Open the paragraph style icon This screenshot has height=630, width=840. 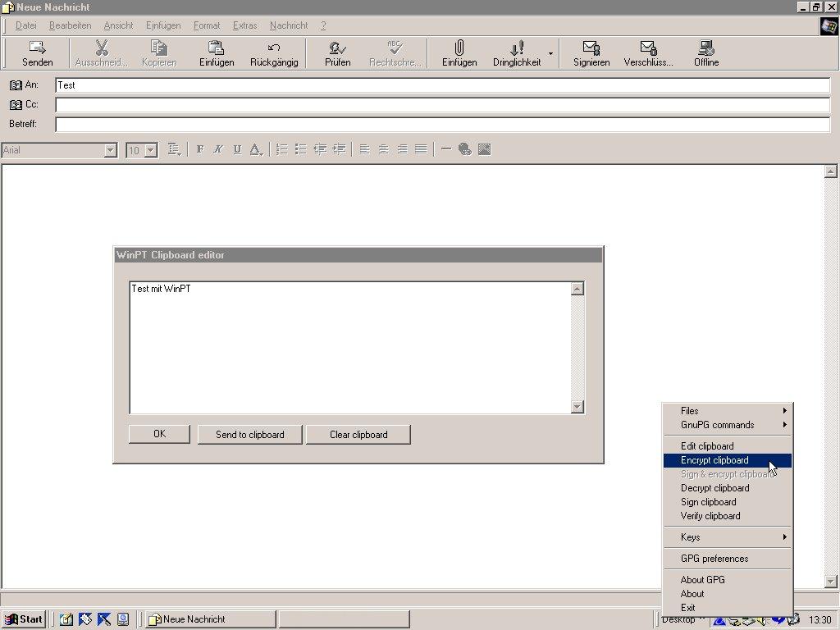(x=174, y=149)
